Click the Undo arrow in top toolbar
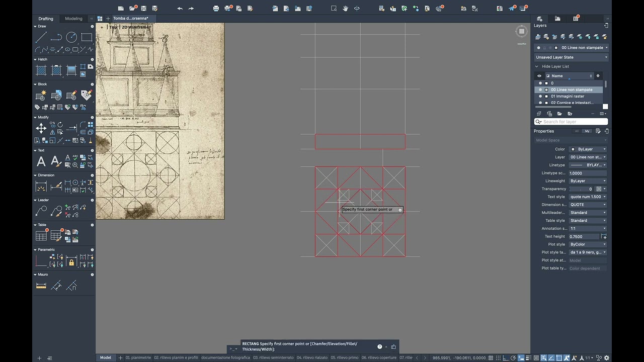The width and height of the screenshot is (644, 362). coord(180,8)
